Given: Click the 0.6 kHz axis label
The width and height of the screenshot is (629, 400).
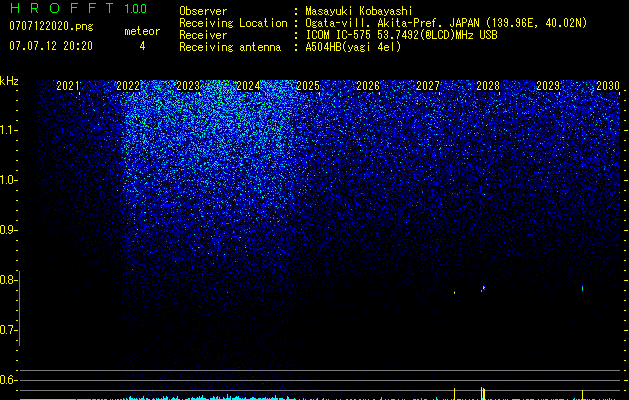Looking at the screenshot, I should pos(8,380).
